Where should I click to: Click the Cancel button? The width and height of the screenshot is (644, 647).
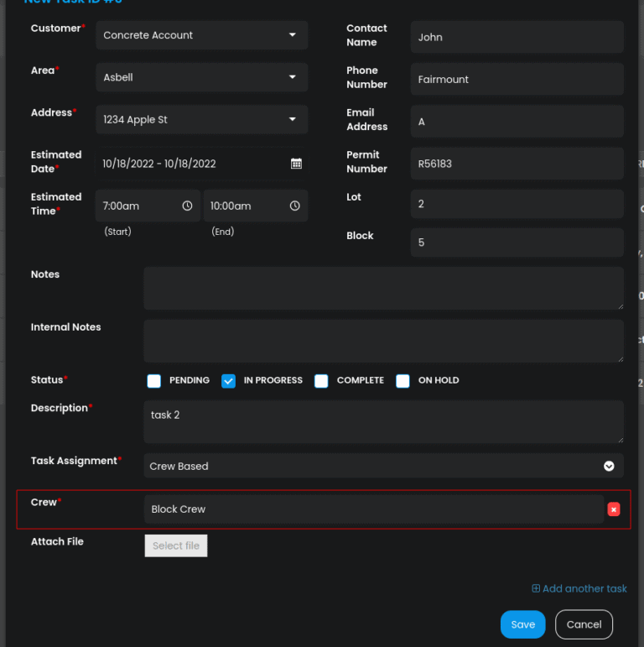[x=584, y=624]
